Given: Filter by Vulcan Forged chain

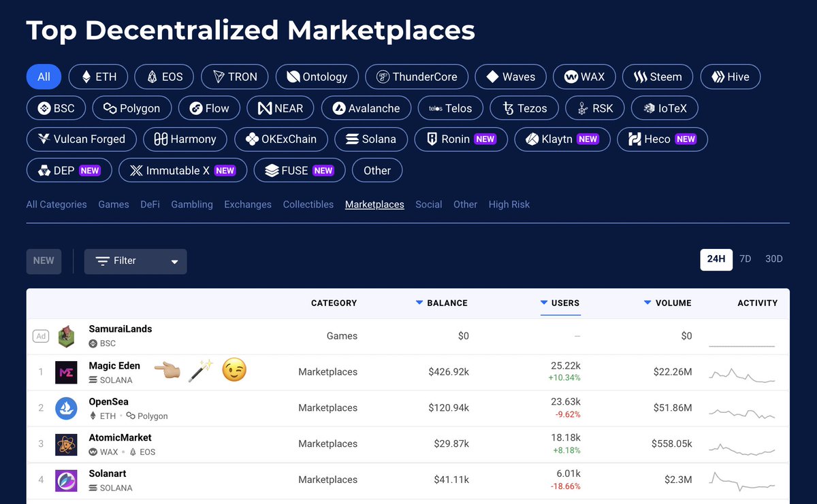Looking at the screenshot, I should coord(81,139).
